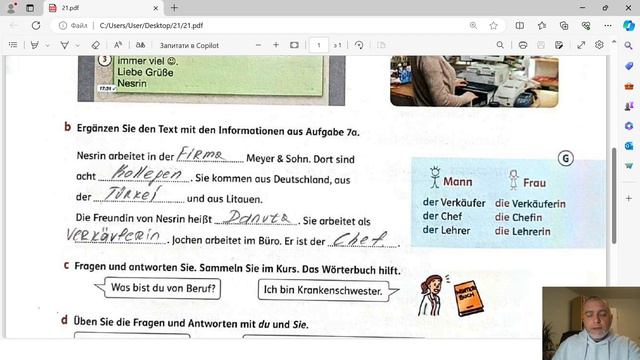640x360 pixels.
Task: Fit PDF page to width
Action: (294, 45)
